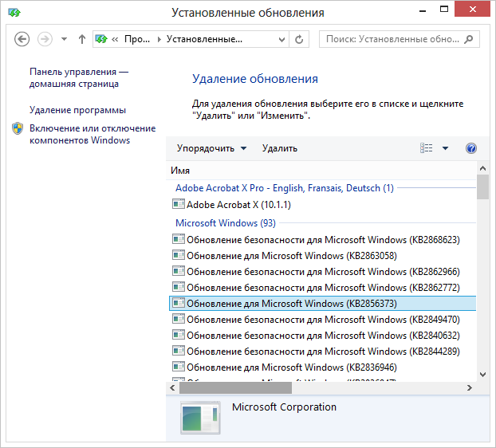Image resolution: width=496 pixels, height=448 pixels.
Task: Click the 'Удалить' toolbar button
Action: coord(280,148)
